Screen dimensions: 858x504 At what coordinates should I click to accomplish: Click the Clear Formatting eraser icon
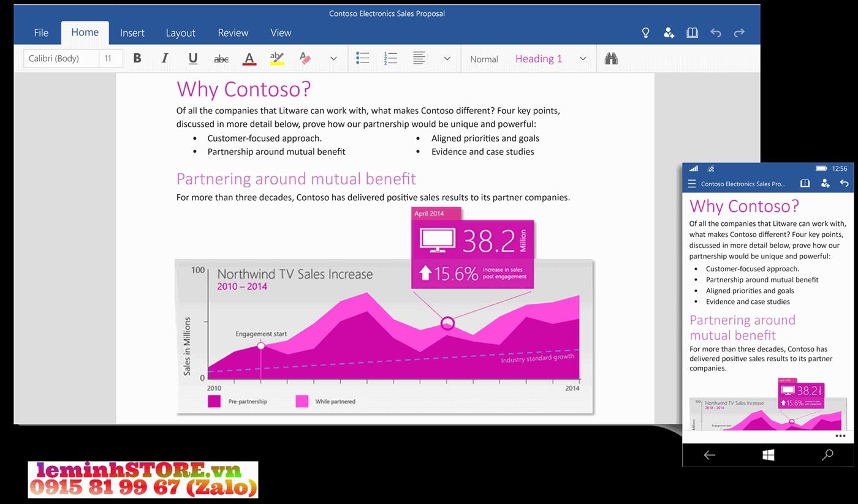point(305,59)
